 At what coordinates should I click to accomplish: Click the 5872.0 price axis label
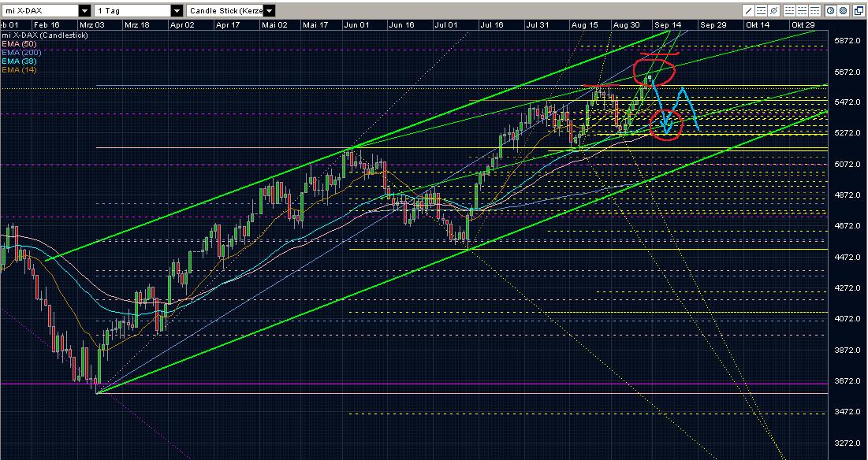point(848,41)
